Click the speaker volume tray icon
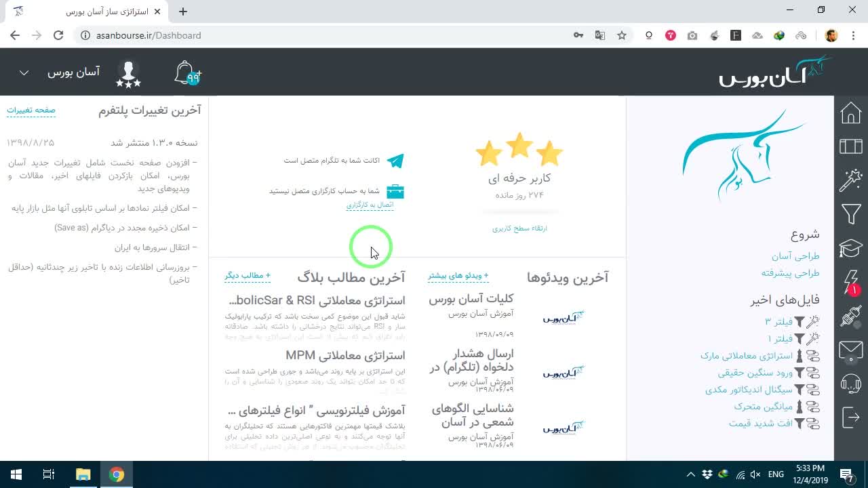Viewport: 868px width, 488px height. pos(755,474)
